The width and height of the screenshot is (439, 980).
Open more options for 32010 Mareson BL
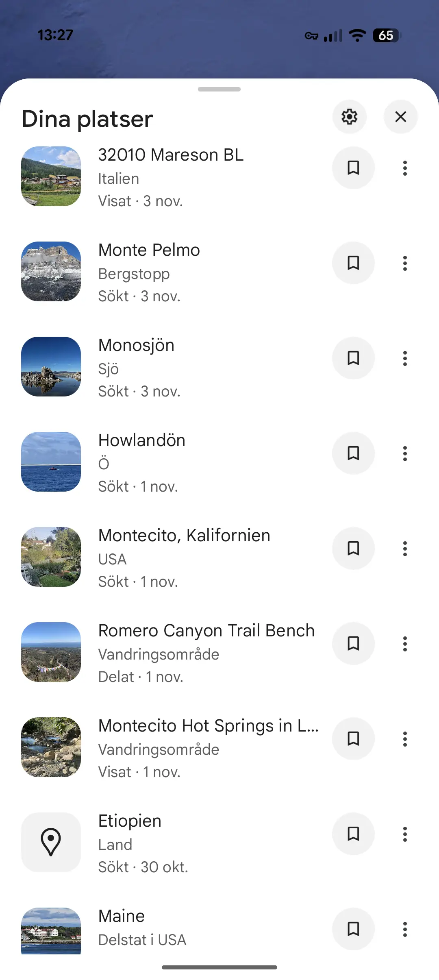(405, 168)
